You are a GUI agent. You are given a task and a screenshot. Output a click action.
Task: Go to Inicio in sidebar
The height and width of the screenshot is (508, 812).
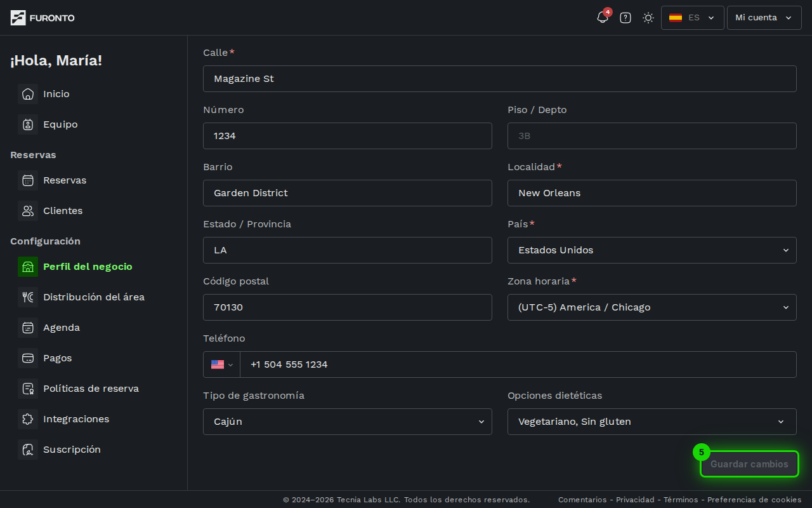point(56,94)
